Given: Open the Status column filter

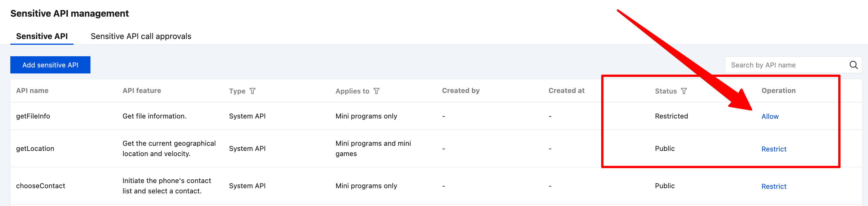Looking at the screenshot, I should pos(684,91).
